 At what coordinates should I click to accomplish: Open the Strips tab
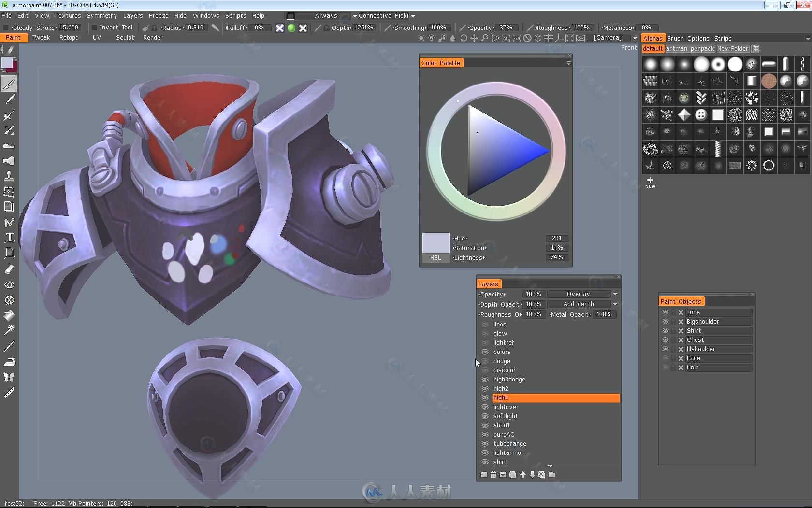(x=723, y=39)
